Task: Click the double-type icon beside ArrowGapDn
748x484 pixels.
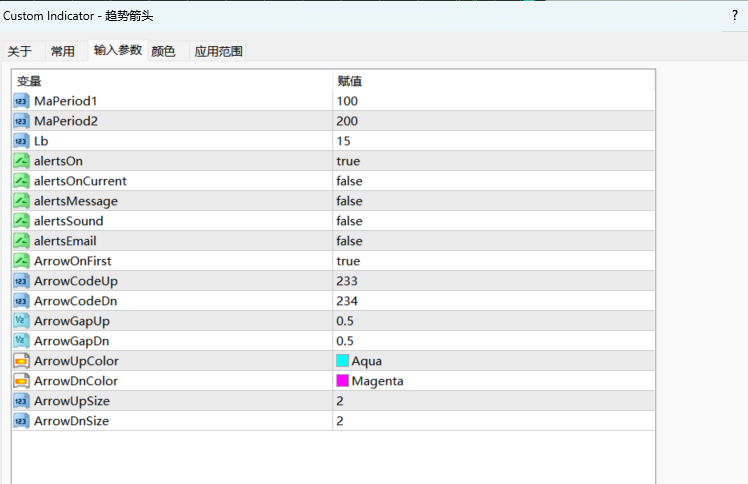Action: coord(21,341)
